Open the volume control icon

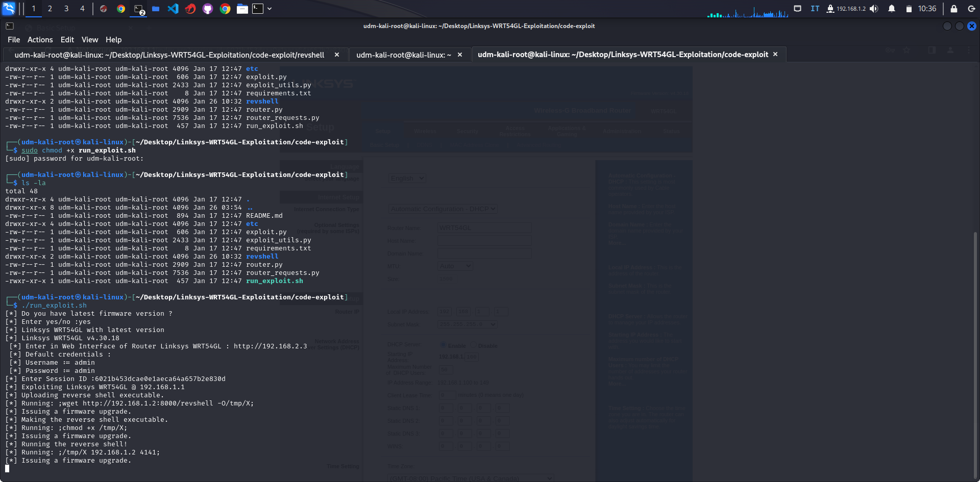(x=874, y=9)
